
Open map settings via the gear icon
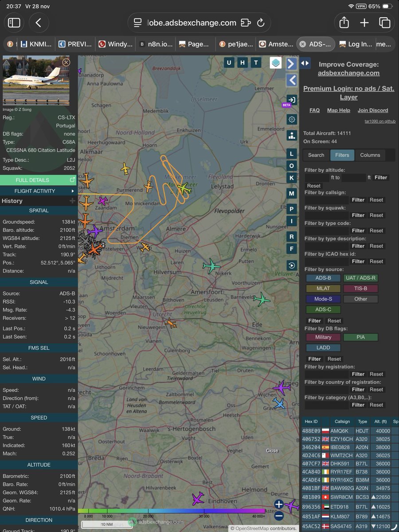[x=291, y=119]
